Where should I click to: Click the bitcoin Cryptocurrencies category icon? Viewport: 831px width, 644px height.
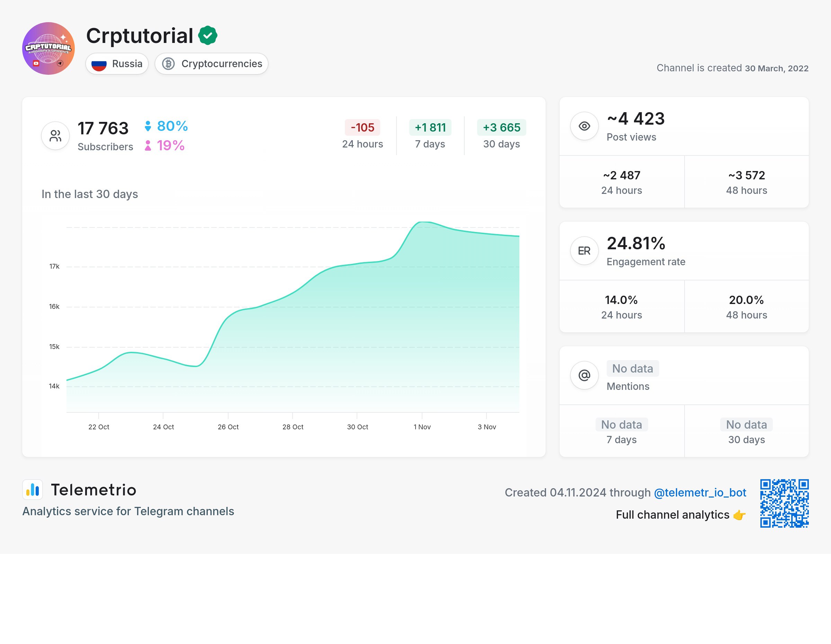click(x=169, y=63)
